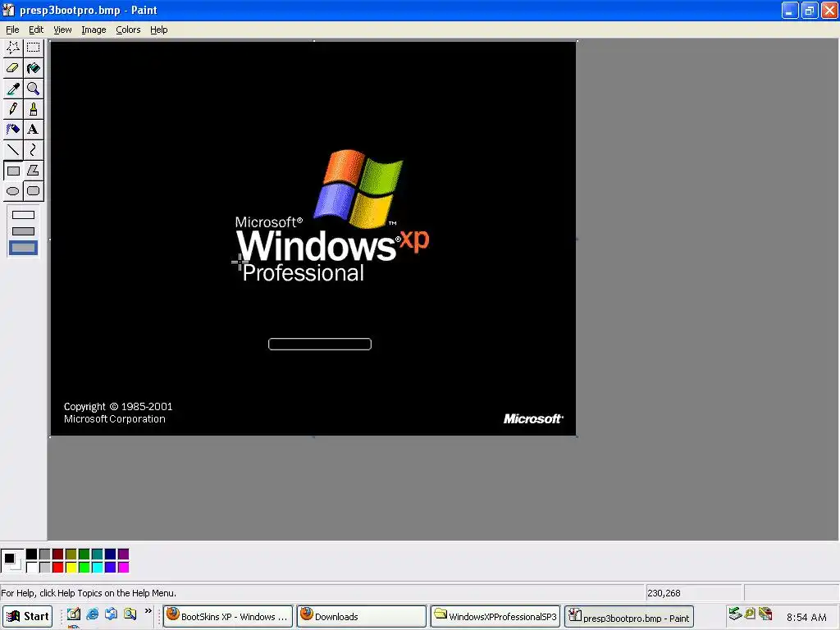Switch to BootSkins XP taskbar window

(228, 616)
